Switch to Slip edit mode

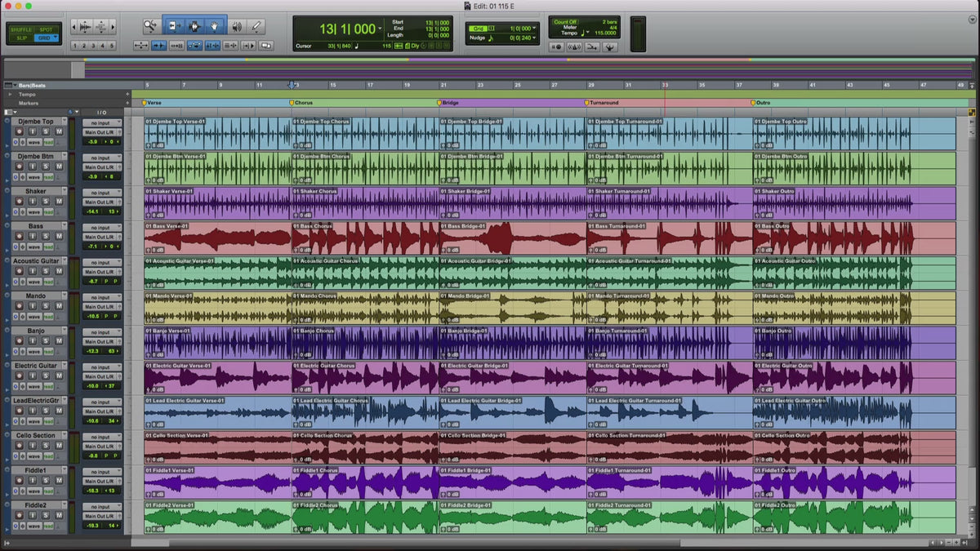pyautogui.click(x=22, y=38)
